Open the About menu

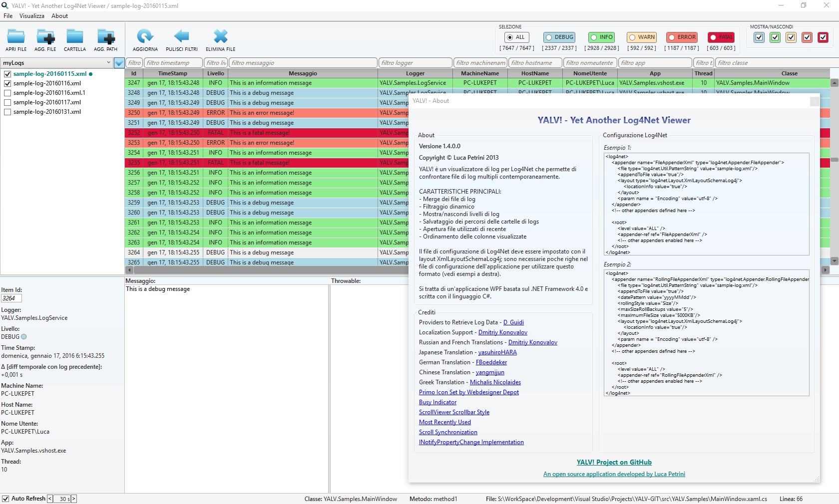tap(59, 16)
